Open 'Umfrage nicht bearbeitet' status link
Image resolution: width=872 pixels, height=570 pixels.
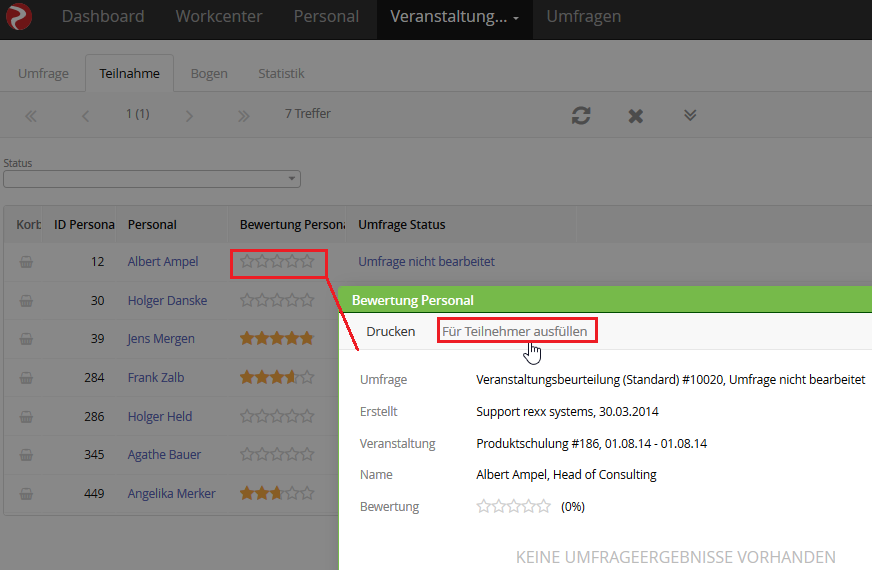(x=426, y=261)
